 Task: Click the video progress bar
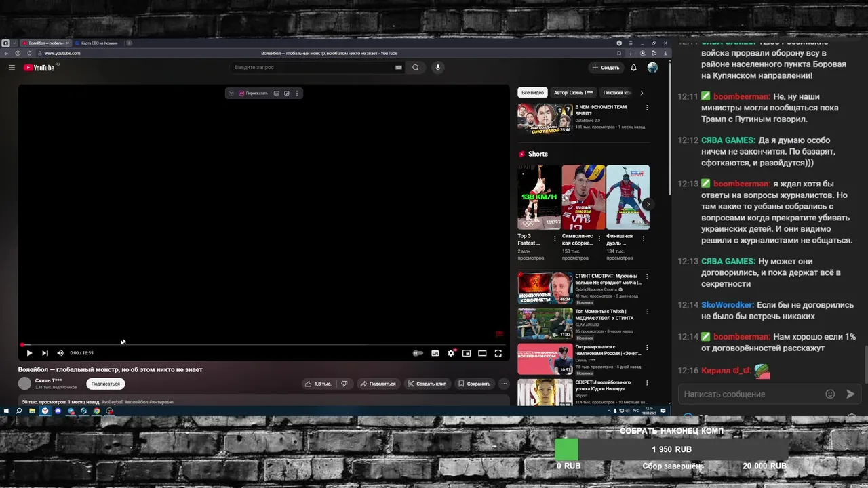point(263,345)
